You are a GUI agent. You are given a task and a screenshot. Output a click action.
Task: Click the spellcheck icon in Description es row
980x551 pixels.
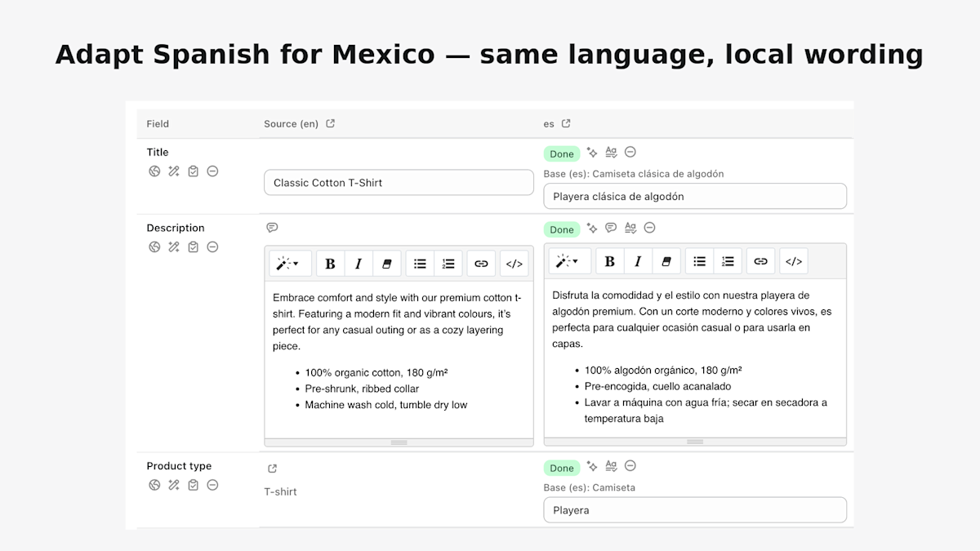click(630, 228)
